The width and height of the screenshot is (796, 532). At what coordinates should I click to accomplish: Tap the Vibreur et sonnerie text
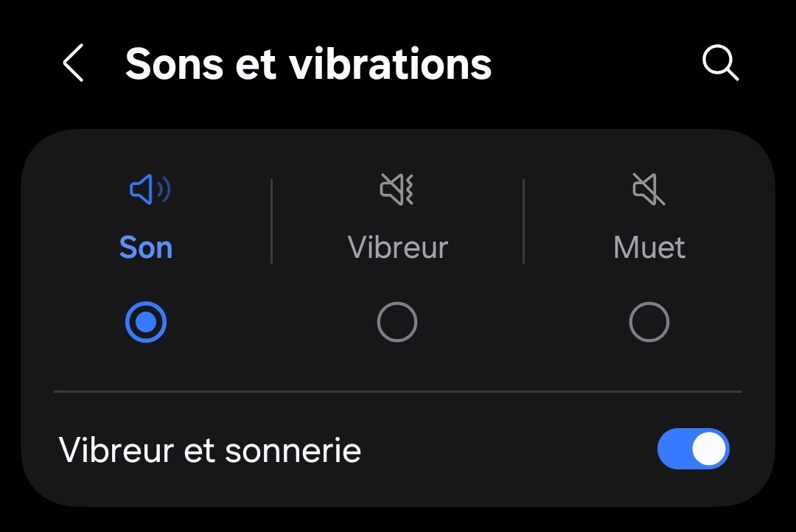[x=210, y=449]
